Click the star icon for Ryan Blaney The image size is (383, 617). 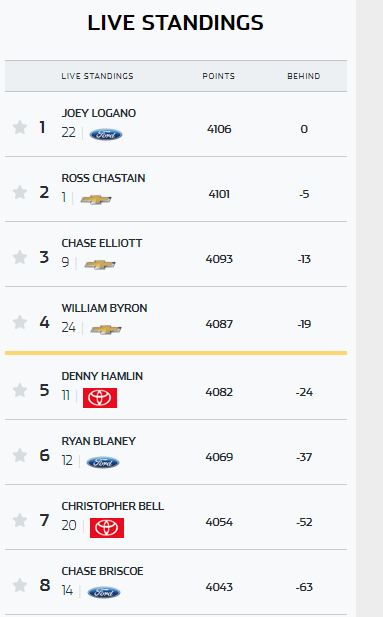[20, 455]
